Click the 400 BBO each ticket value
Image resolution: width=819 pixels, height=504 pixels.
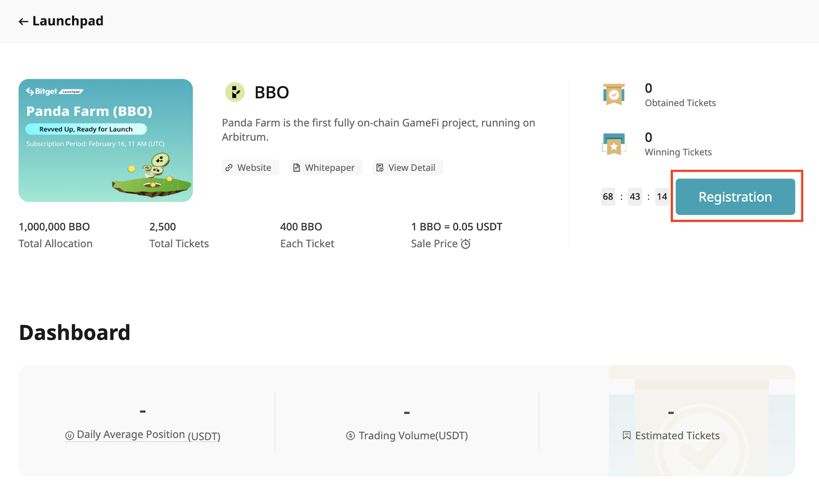[301, 227]
